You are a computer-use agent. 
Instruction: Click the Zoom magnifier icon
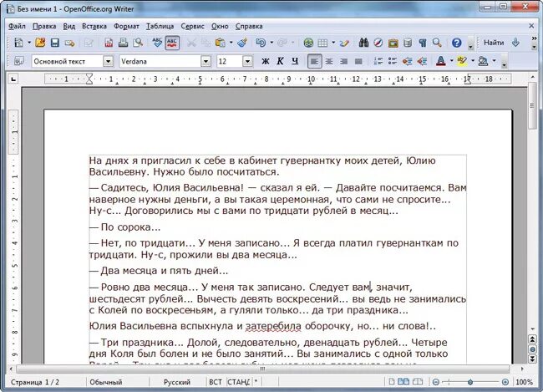[x=437, y=43]
